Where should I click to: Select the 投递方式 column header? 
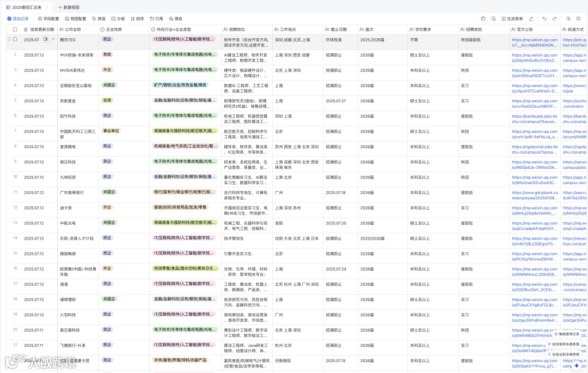[574, 29]
